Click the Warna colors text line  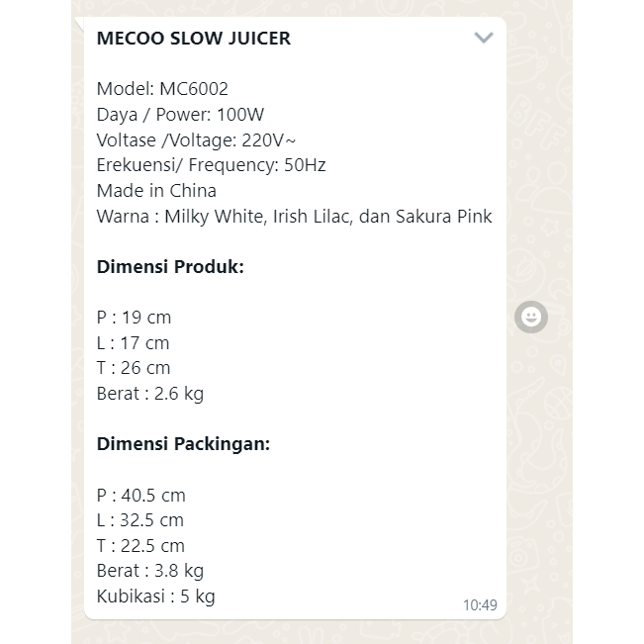[x=294, y=216]
